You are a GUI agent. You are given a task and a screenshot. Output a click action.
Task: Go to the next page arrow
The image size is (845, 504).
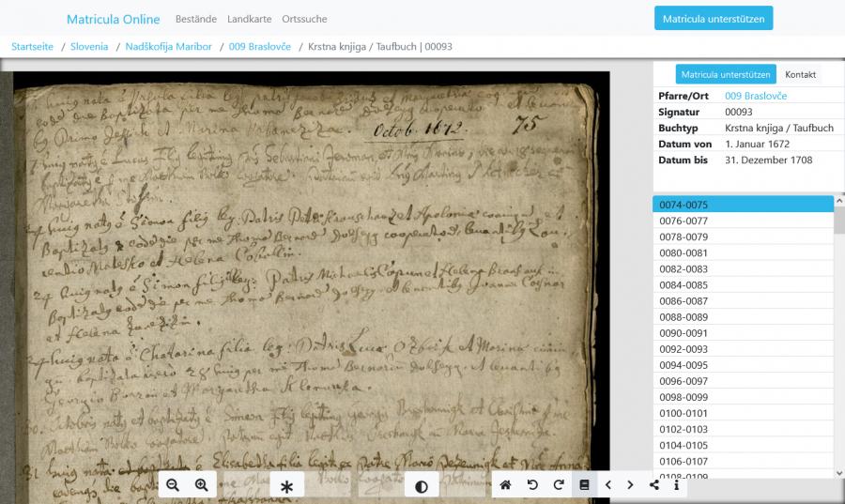coord(631,485)
